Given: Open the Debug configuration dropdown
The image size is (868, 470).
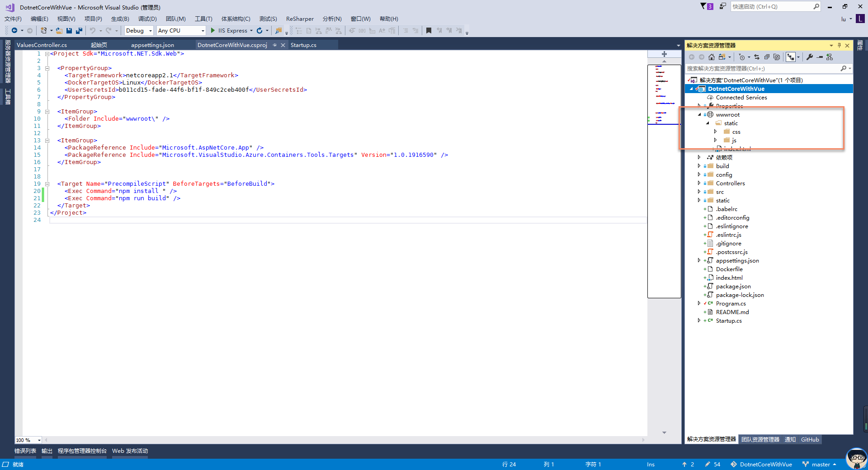Looking at the screenshot, I should 139,31.
